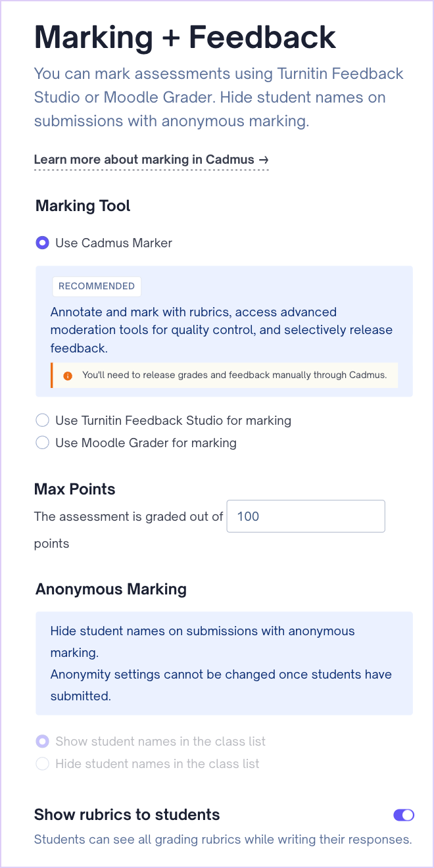
Task: Click the RECOMMENDED badge
Action: coord(97,287)
